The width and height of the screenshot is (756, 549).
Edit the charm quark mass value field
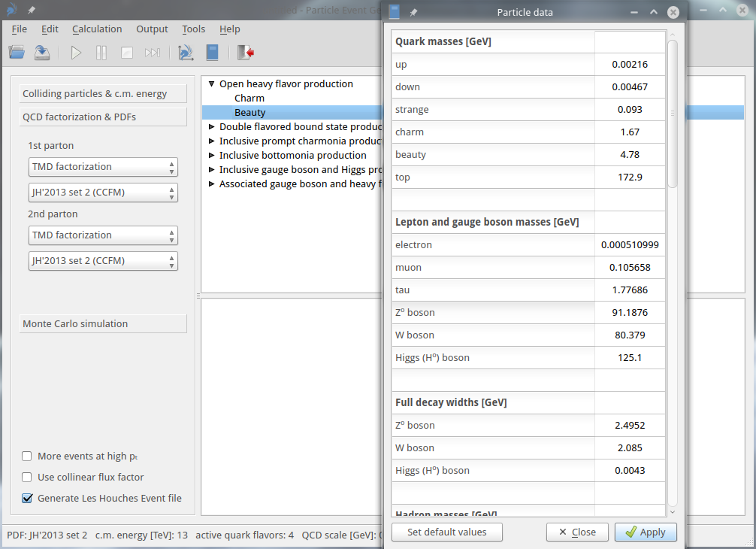coord(630,132)
